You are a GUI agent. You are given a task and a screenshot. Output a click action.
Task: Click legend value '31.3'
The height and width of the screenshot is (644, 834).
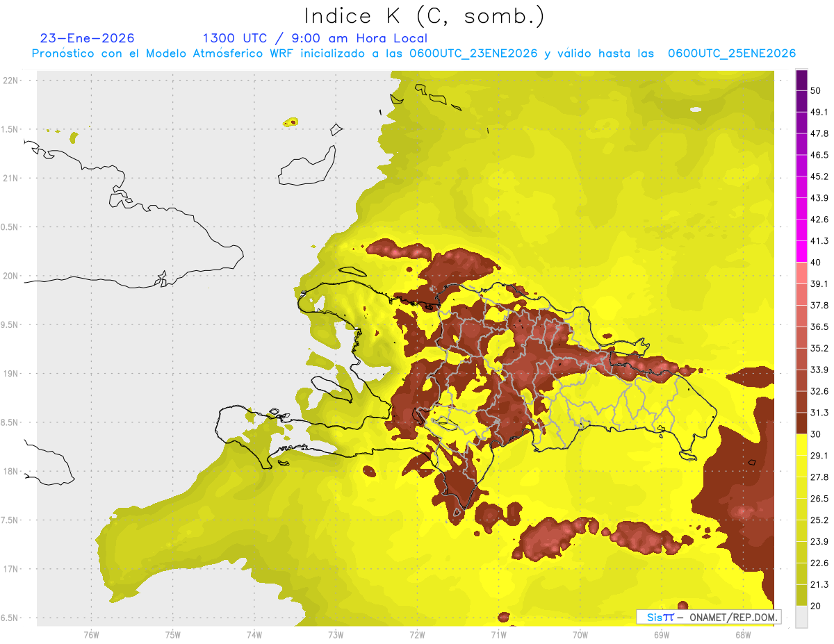pos(819,413)
